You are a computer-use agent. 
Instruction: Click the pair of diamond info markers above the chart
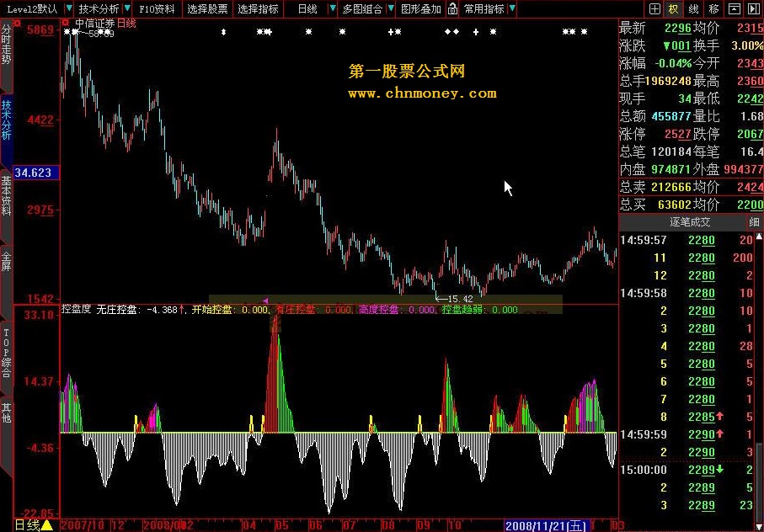click(x=451, y=32)
